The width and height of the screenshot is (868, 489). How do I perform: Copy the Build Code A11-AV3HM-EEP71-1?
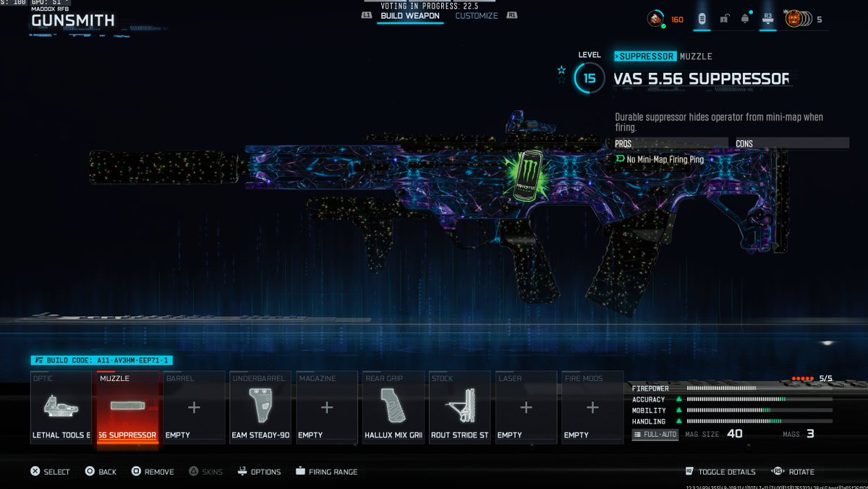click(x=101, y=360)
